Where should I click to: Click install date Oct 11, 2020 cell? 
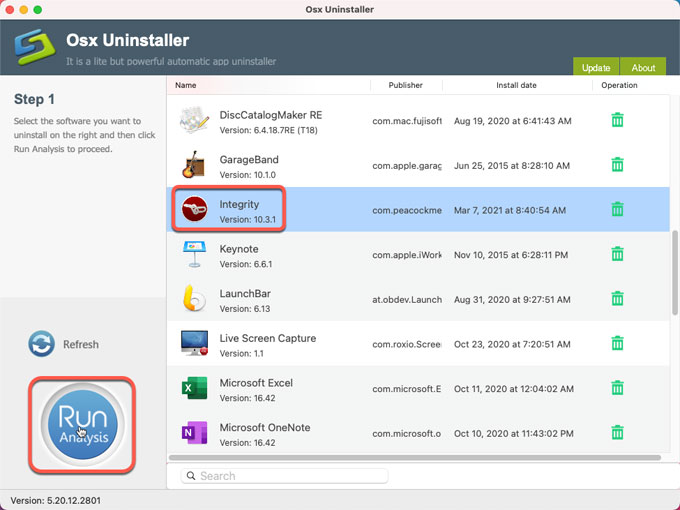pos(513,389)
